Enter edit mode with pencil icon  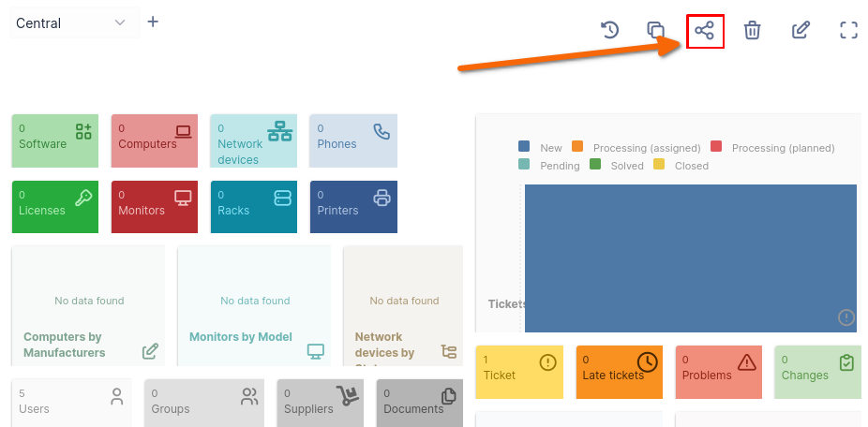point(801,30)
